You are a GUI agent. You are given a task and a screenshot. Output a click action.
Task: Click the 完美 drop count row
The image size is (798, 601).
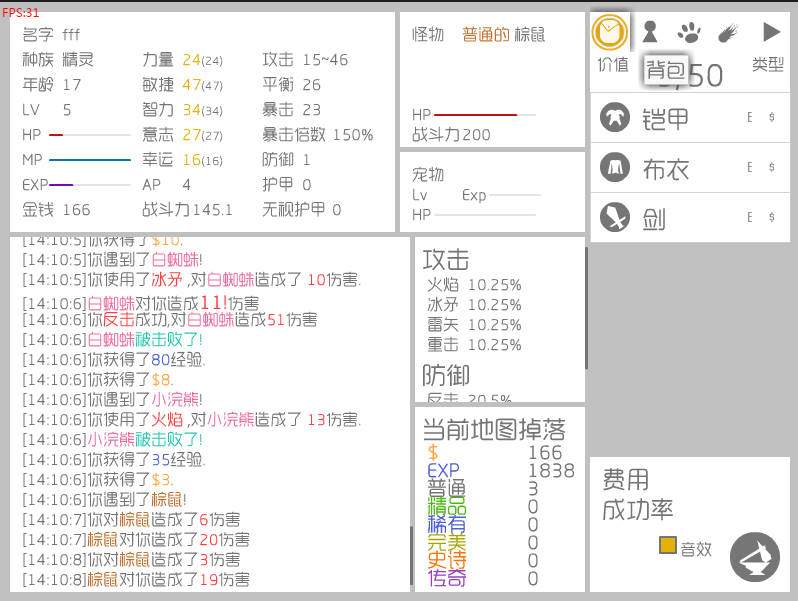(482, 543)
